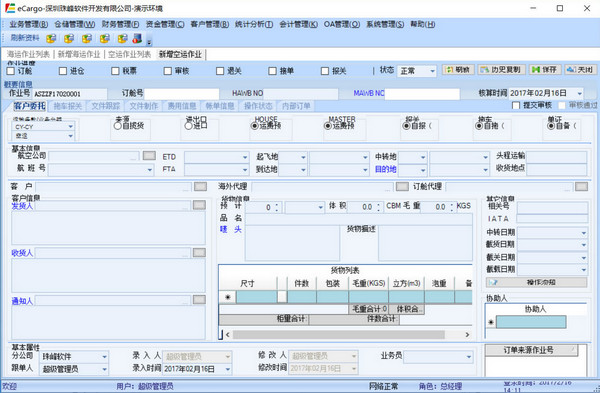Check the 进仓 progress checkbox
Viewport: 600px width, 393px height.
(63, 71)
